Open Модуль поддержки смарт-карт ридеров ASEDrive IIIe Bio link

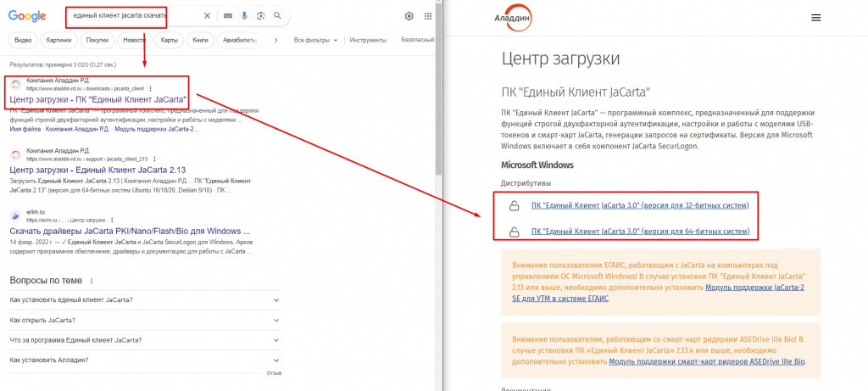point(707,361)
